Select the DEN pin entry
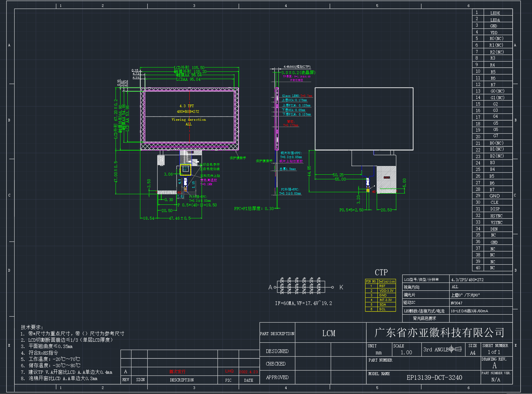 494,229
